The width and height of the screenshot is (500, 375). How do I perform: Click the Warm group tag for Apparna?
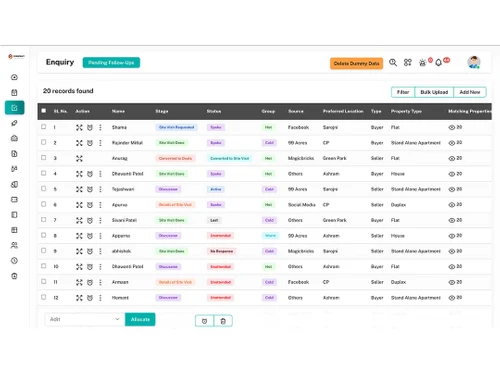click(270, 236)
